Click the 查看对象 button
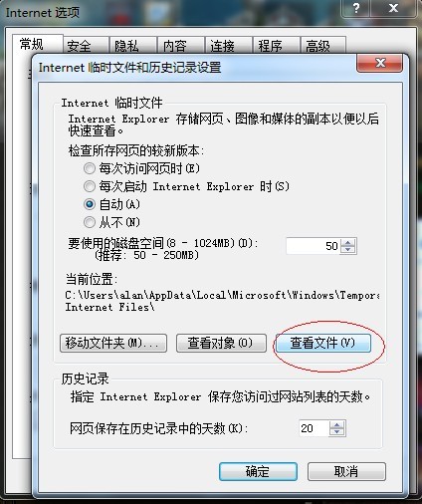Image resolution: width=422 pixels, height=504 pixels. point(221,343)
